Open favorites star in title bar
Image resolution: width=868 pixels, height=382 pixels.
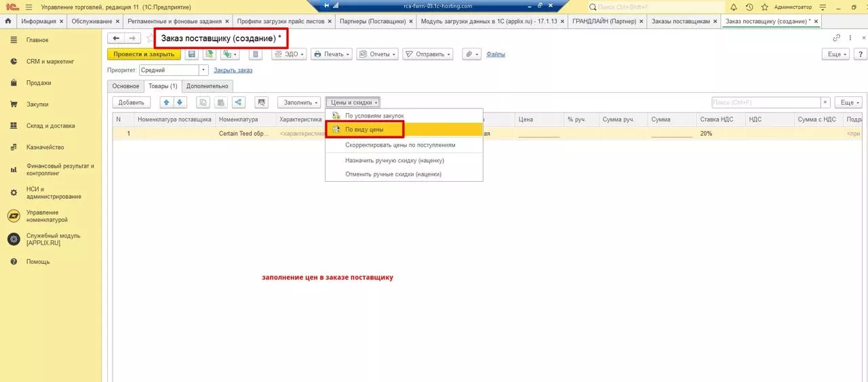click(x=765, y=7)
